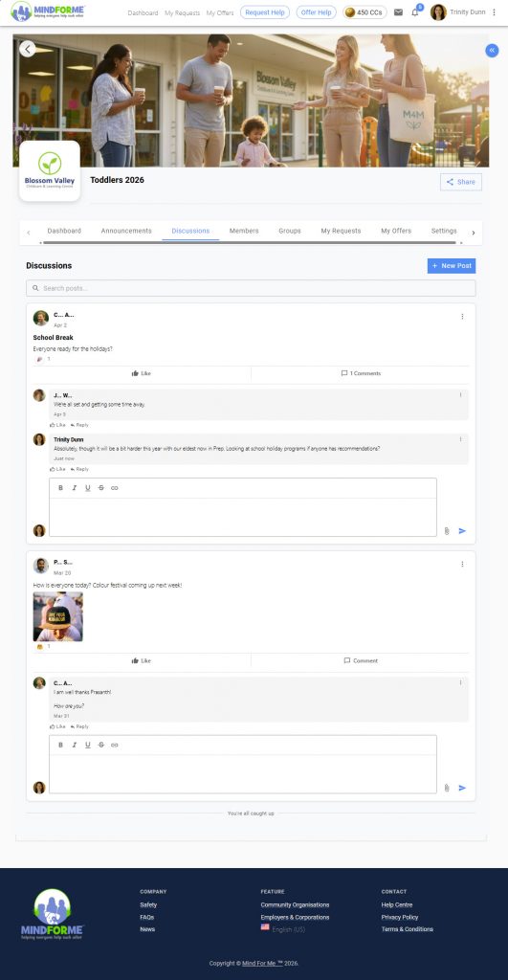
Task: View the 450 CCs credits balance
Action: pos(364,12)
